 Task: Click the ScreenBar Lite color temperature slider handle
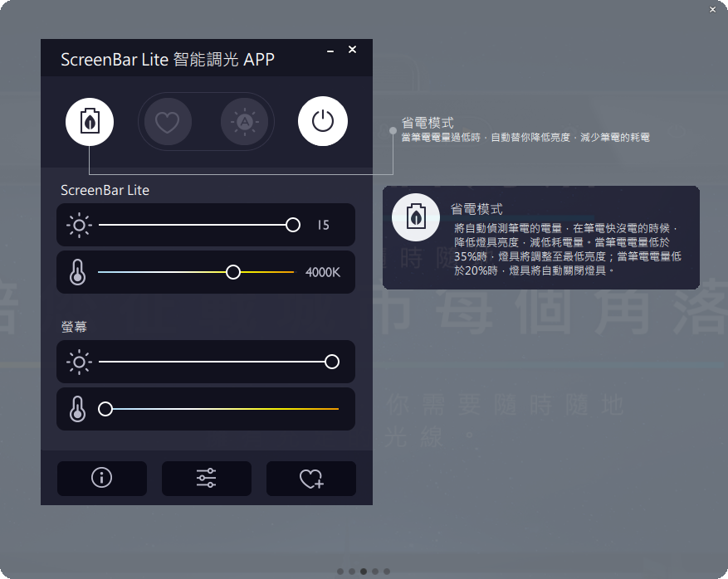(x=233, y=272)
